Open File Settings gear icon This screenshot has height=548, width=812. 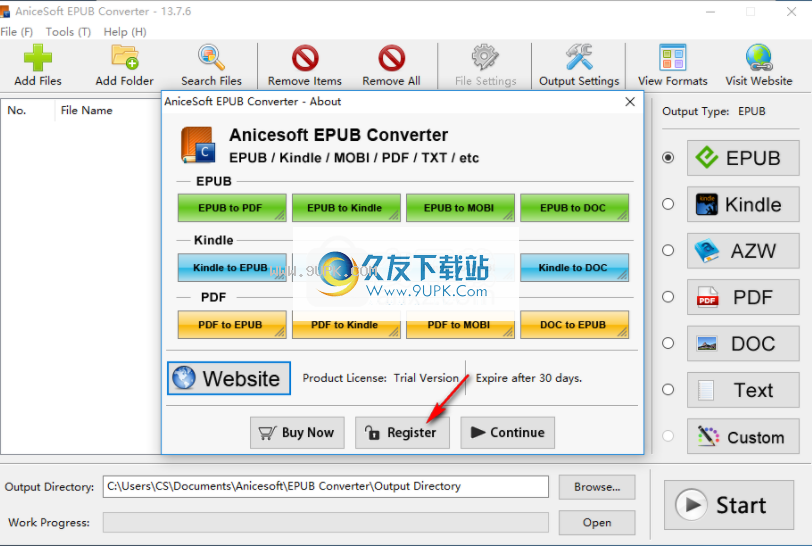tap(485, 57)
